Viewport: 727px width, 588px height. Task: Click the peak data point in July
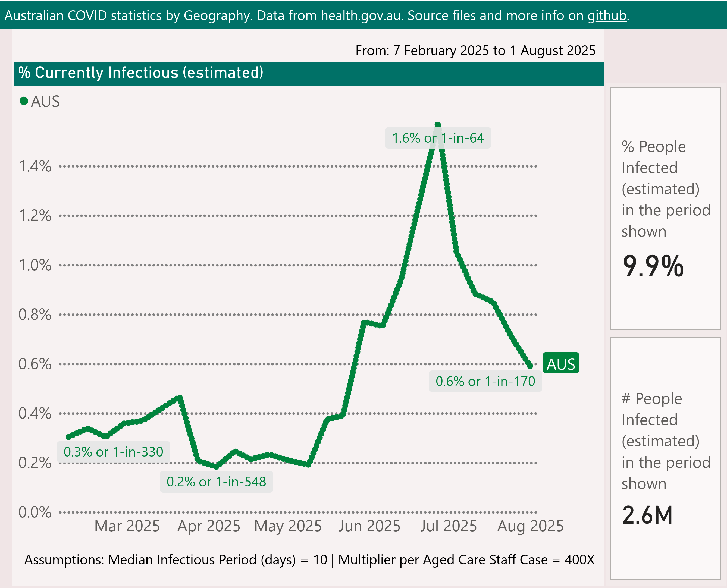pyautogui.click(x=438, y=125)
